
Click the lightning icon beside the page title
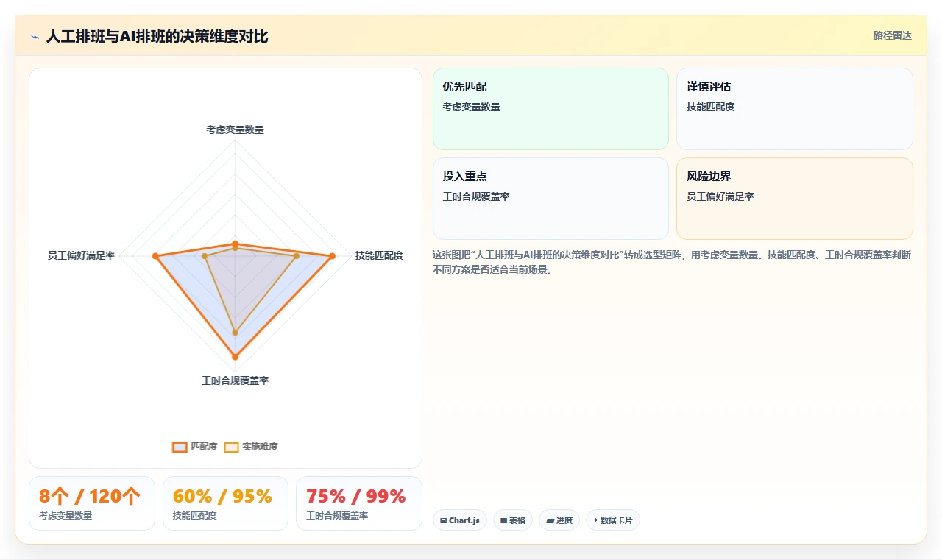pos(35,36)
